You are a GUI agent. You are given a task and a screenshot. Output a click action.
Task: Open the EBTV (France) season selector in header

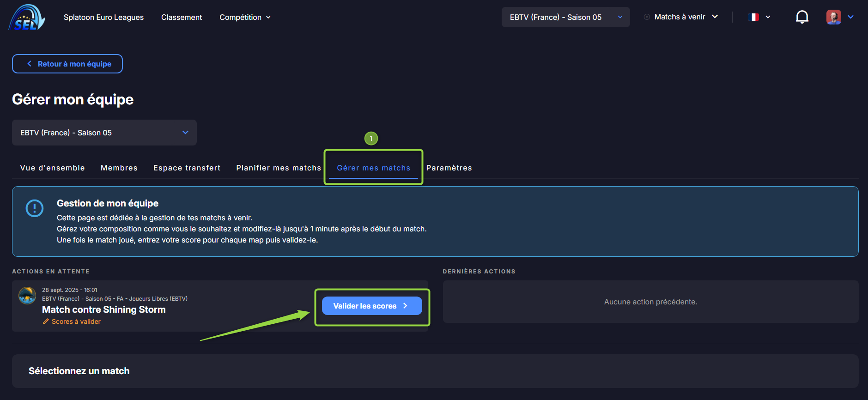coord(565,17)
